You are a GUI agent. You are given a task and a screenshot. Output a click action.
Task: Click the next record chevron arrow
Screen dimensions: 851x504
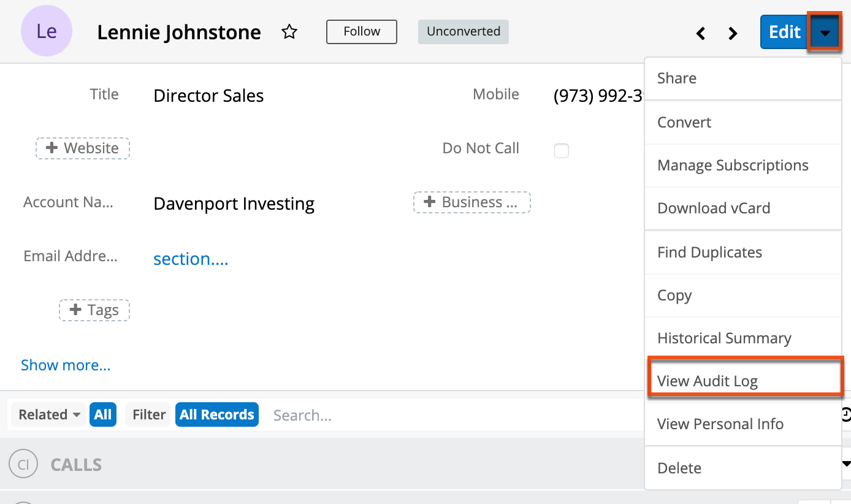(x=733, y=33)
